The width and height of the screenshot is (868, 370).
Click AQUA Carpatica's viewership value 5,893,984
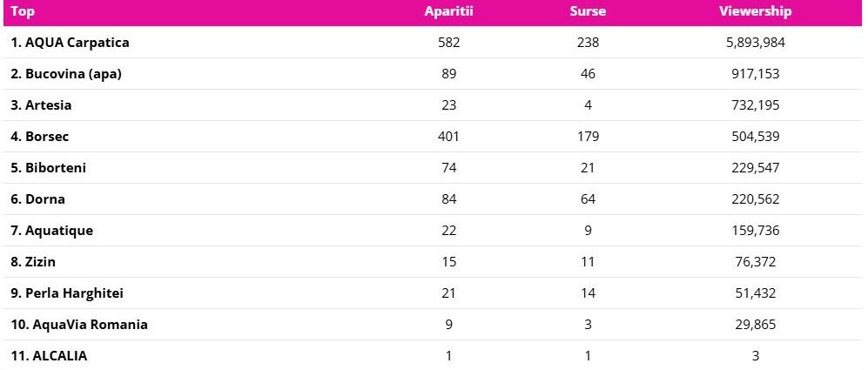click(x=755, y=42)
